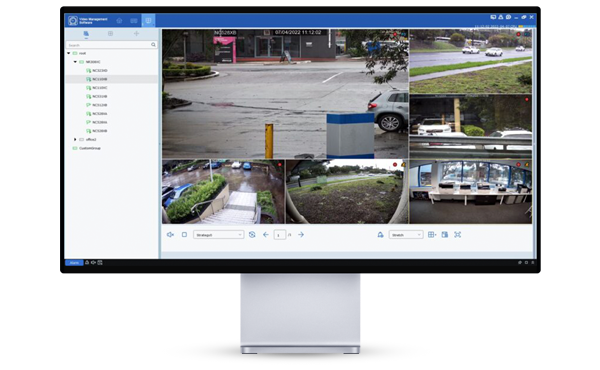Click the speaker icon in bottom status bar
This screenshot has height=370, width=600.
point(93,262)
